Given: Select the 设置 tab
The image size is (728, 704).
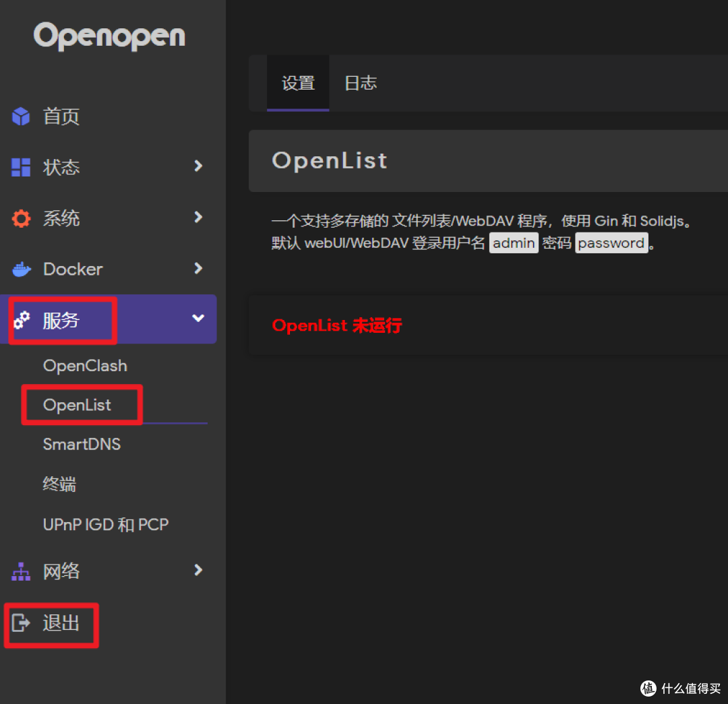Looking at the screenshot, I should [298, 83].
